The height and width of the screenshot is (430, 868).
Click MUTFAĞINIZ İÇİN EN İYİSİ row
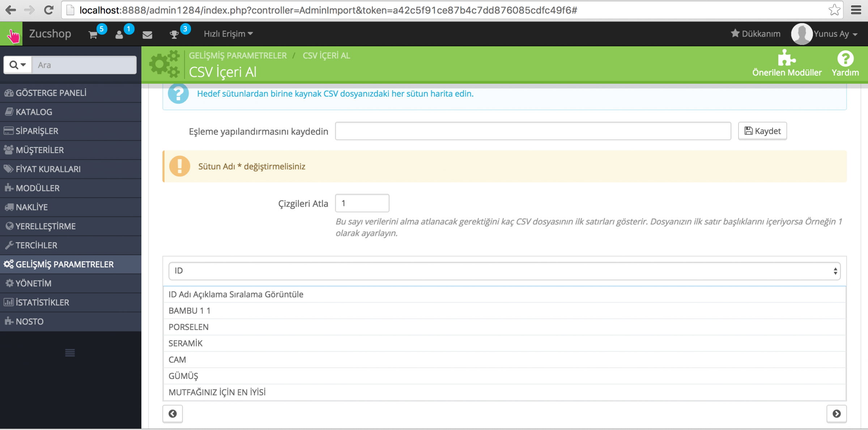505,392
